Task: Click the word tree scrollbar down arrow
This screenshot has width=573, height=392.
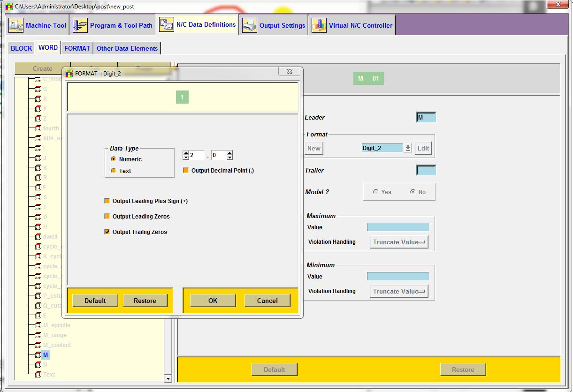Action: tap(168, 378)
